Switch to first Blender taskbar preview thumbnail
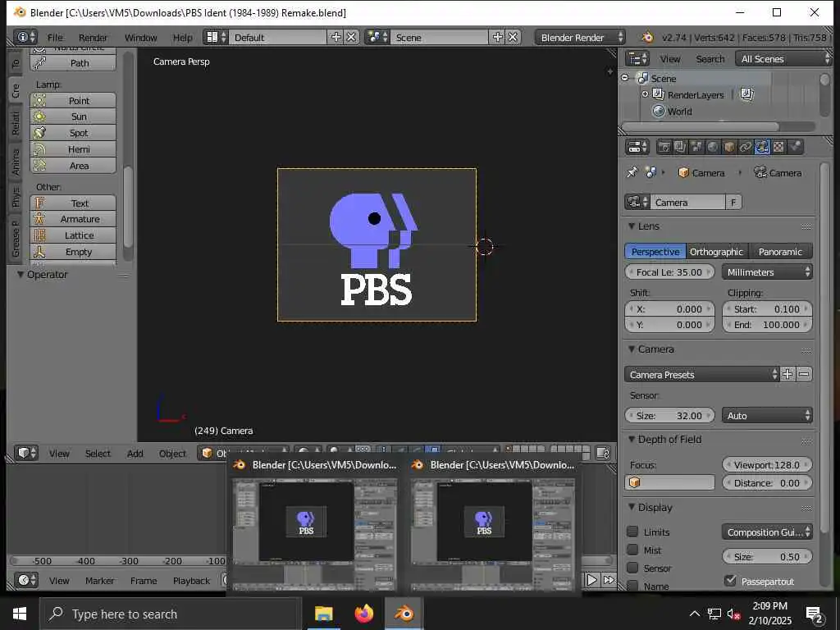 click(314, 523)
